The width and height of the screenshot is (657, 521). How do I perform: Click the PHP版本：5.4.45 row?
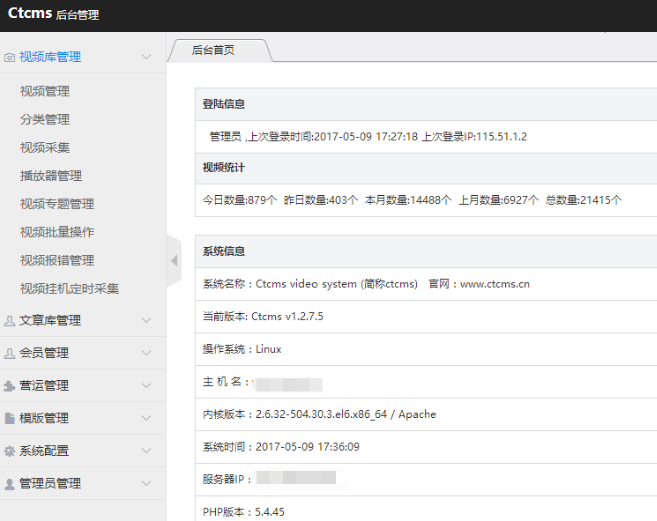426,509
